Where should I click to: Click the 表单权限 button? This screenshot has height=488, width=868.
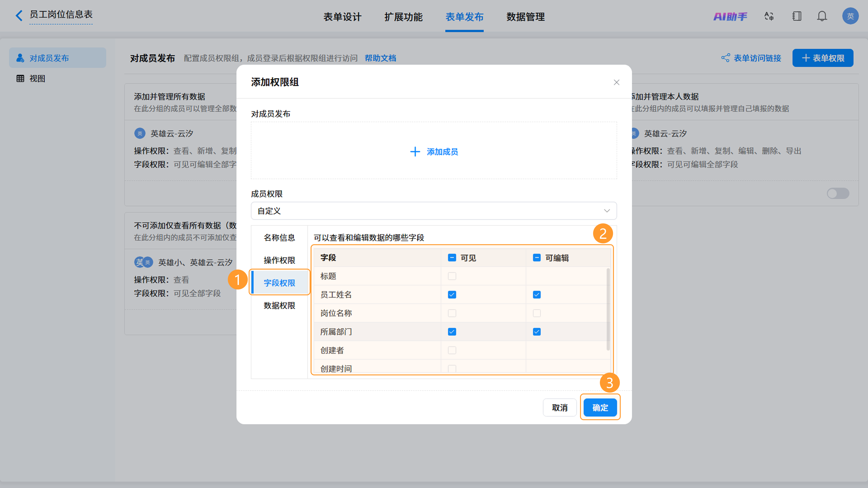point(823,58)
